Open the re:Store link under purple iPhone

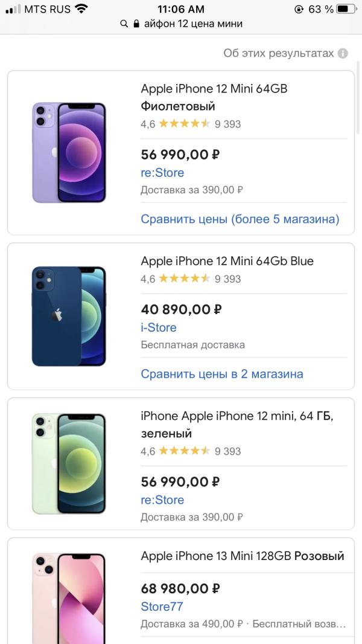click(162, 173)
